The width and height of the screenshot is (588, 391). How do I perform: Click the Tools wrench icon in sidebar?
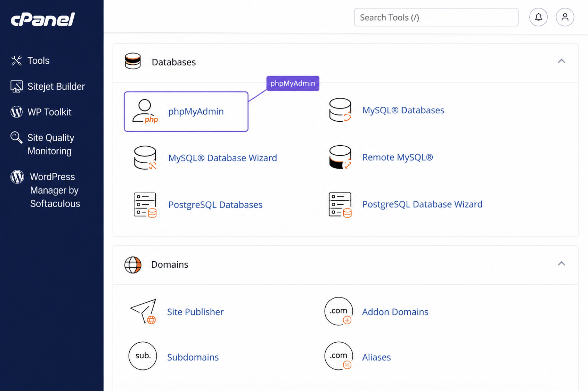(x=16, y=61)
